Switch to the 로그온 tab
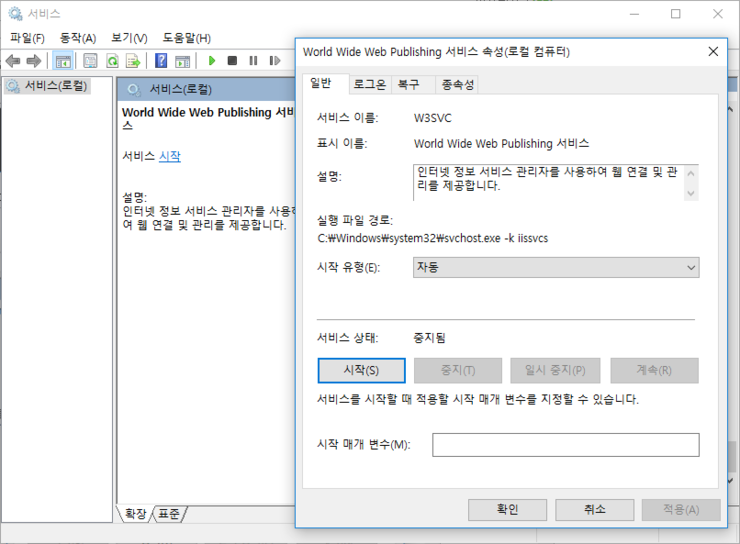This screenshot has width=740, height=544. coord(370,85)
